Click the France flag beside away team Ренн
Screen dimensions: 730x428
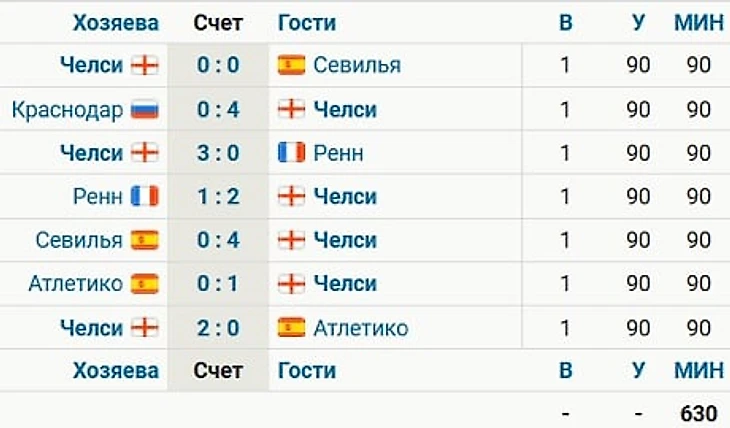[291, 153]
